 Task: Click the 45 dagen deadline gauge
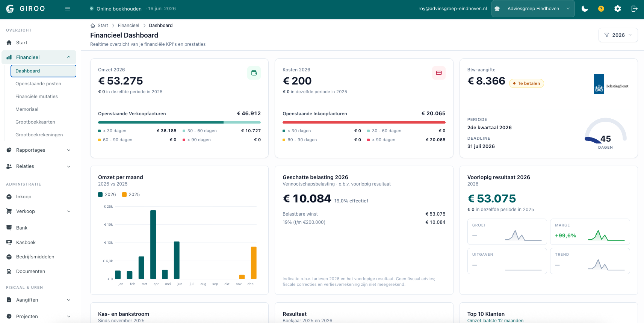point(605,134)
